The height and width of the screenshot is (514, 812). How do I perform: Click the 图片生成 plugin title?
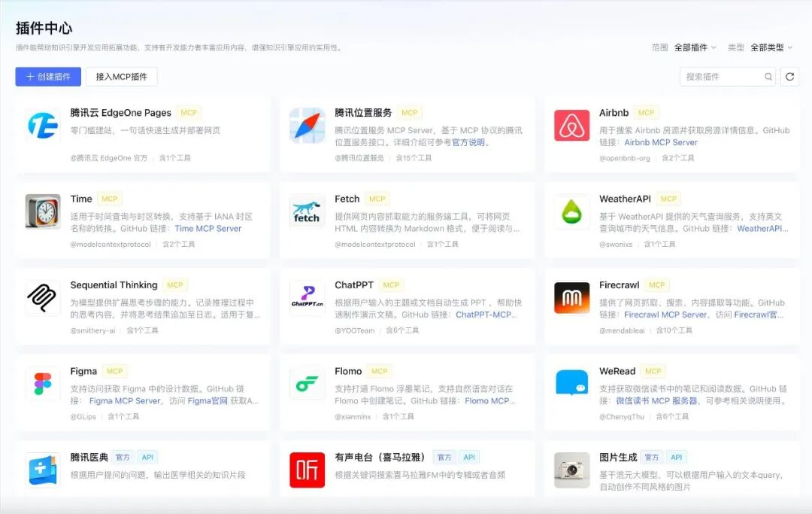click(618, 458)
